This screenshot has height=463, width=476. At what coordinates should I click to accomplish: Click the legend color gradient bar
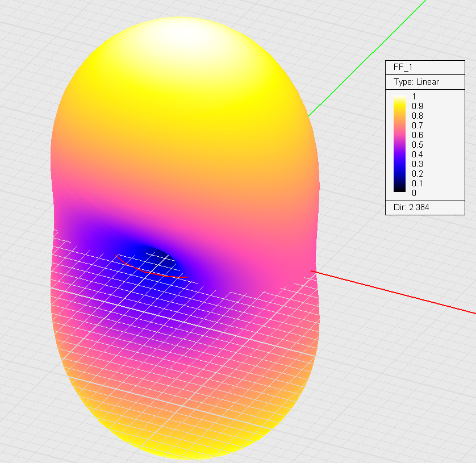[400, 145]
